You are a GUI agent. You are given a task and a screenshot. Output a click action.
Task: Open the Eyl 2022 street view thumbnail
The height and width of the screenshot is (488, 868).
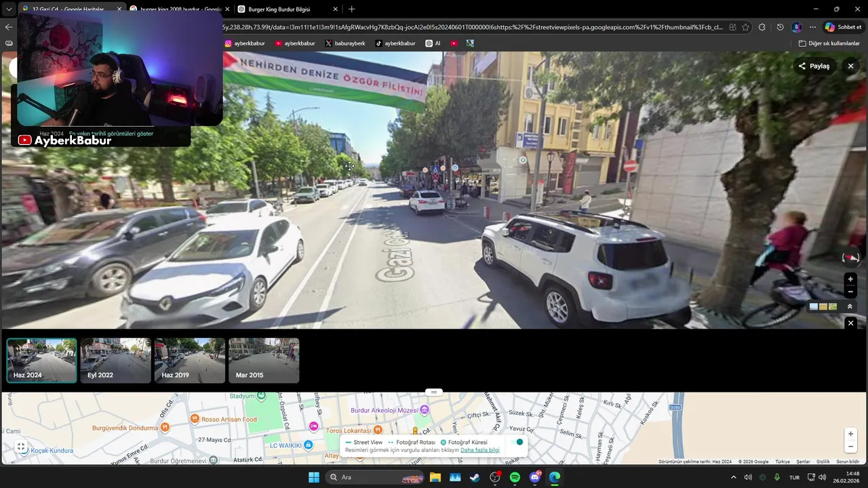(116, 361)
